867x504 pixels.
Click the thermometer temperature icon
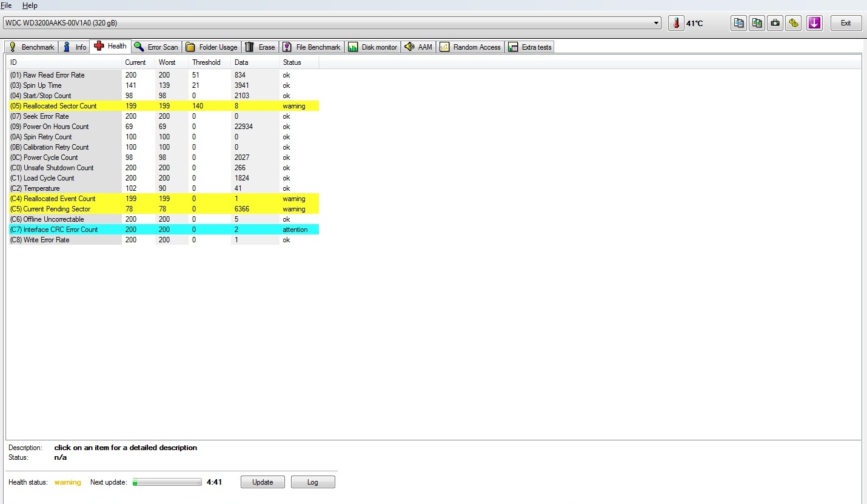click(676, 23)
